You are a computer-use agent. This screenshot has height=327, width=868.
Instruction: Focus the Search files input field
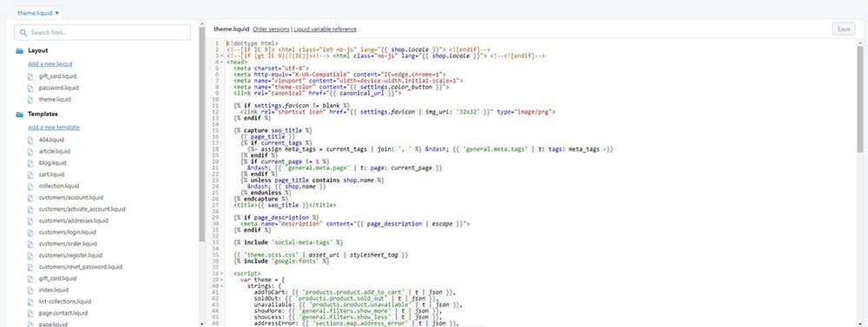tap(81, 33)
